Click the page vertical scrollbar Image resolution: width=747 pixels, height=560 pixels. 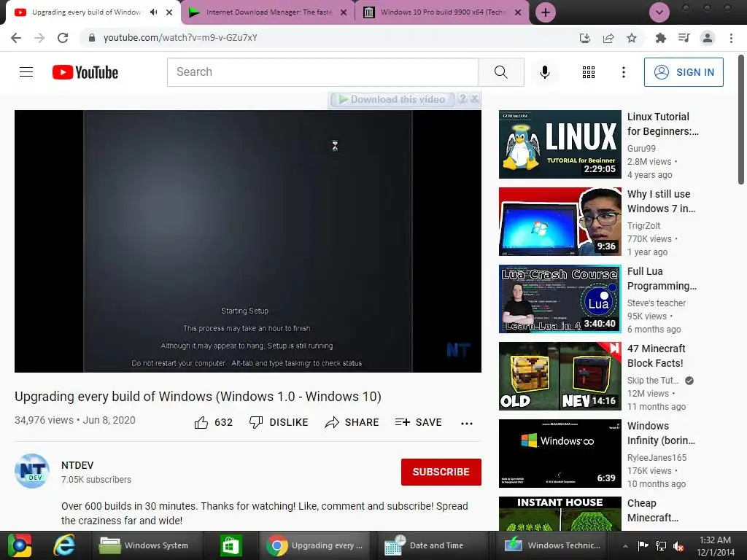[741, 119]
